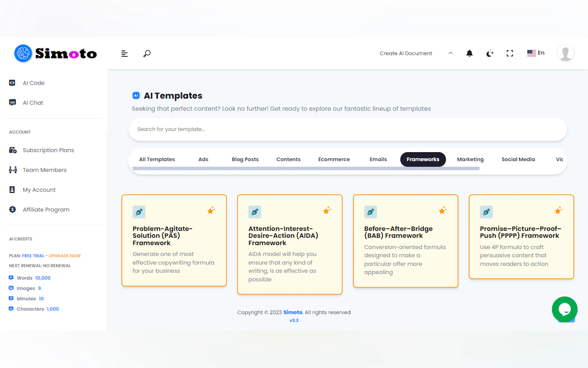Open Subscription Plans in sidebar
Image resolution: width=588 pixels, height=368 pixels.
click(48, 150)
